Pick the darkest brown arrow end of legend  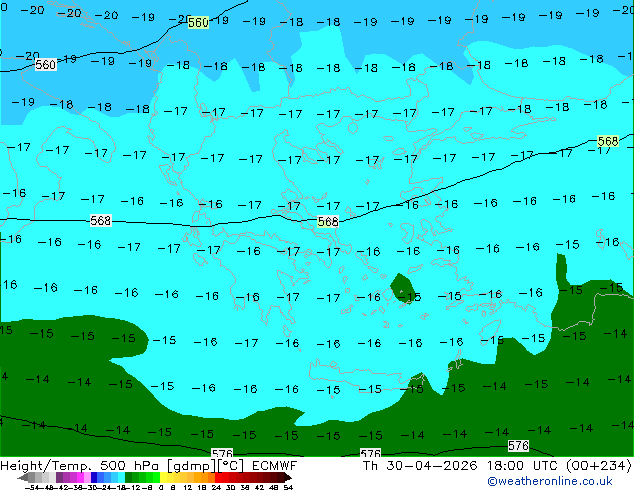(x=288, y=478)
